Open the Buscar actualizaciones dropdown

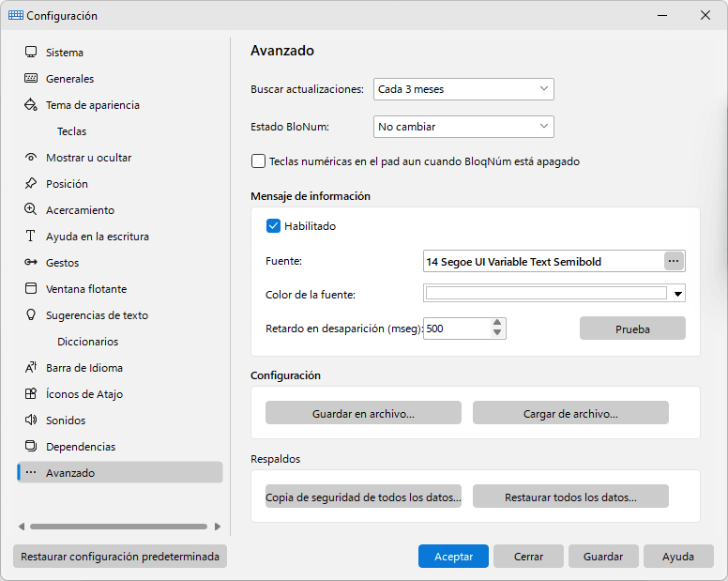[x=463, y=89]
